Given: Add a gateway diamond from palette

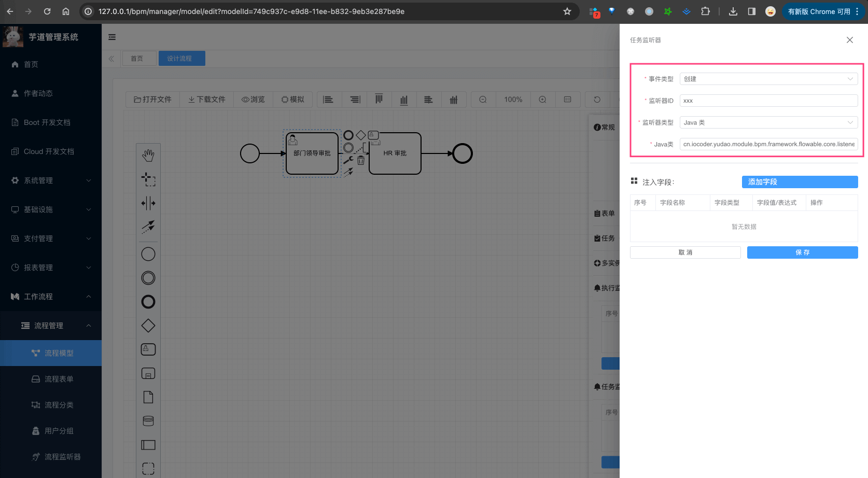Looking at the screenshot, I should (148, 326).
